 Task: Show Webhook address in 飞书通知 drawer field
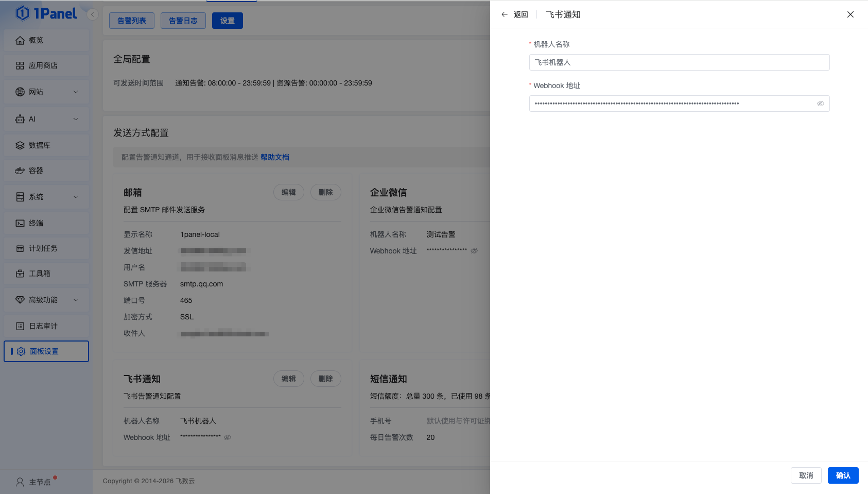click(x=820, y=104)
